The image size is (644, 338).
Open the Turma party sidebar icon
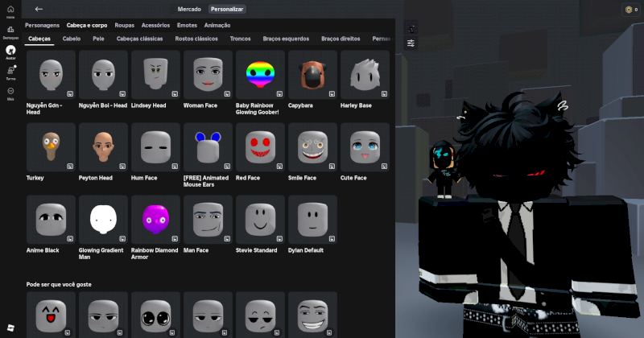click(x=10, y=72)
